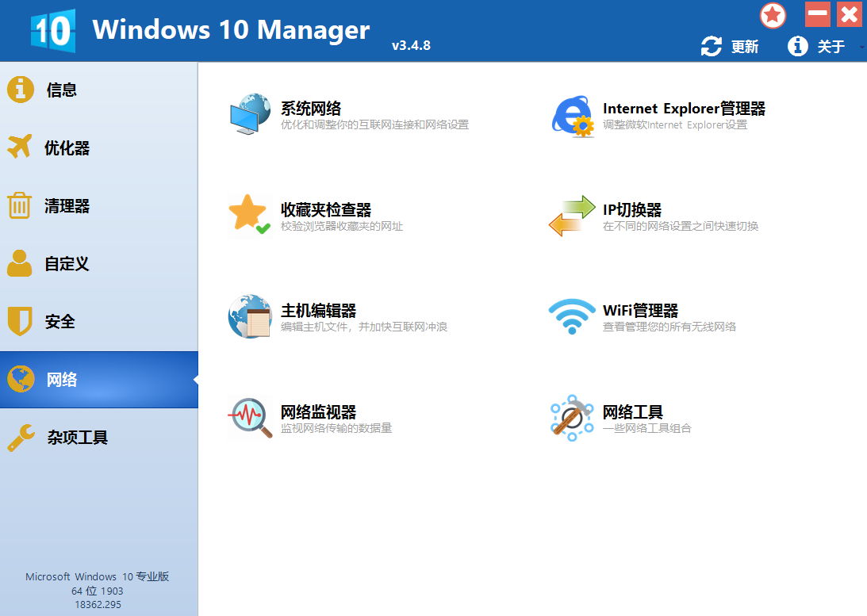The width and height of the screenshot is (867, 616).
Task: Open the 网络工具 title link
Action: 632,412
